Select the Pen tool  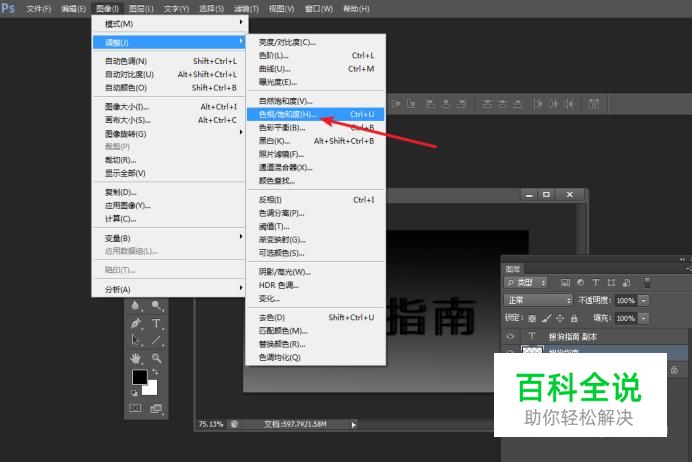[x=135, y=323]
